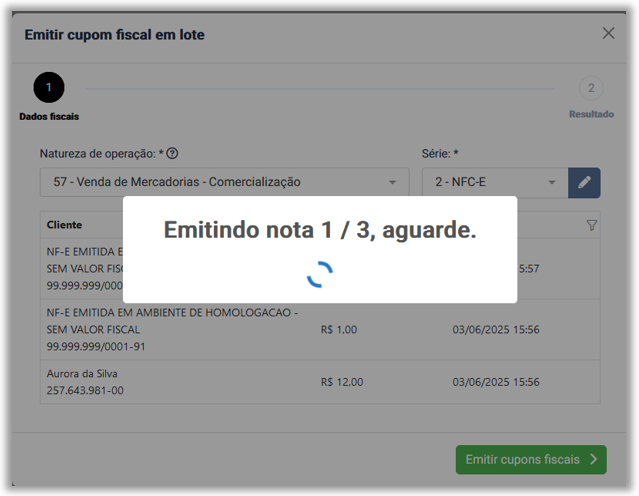The height and width of the screenshot is (496, 639).
Task: Select the step 1 circle indicator
Action: (x=49, y=88)
